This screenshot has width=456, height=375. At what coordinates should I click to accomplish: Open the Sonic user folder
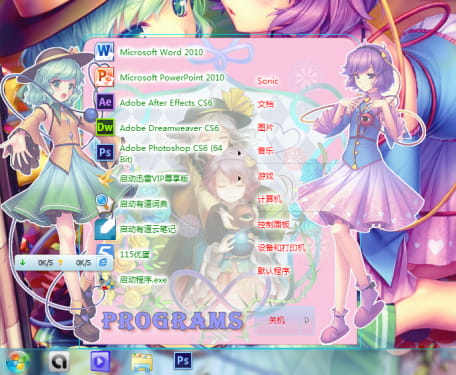tap(267, 81)
